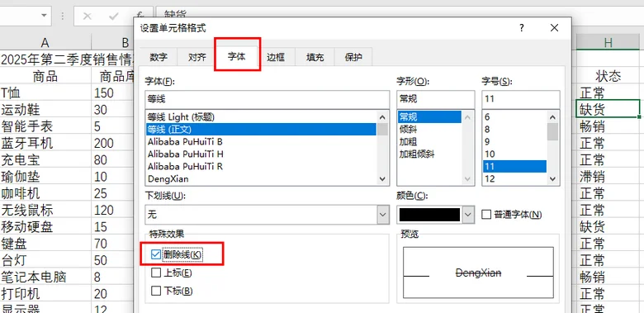Select font size 9
Image resolution: width=644 pixels, height=313 pixels.
tap(514, 142)
